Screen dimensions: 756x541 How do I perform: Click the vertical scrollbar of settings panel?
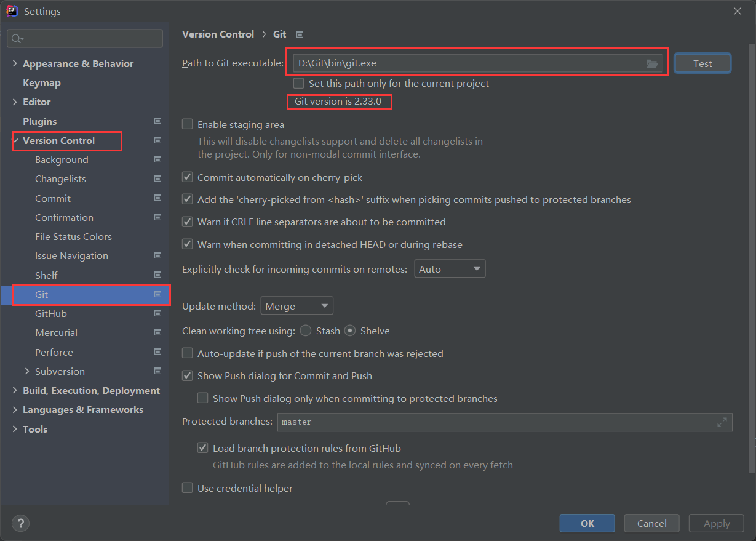point(751,258)
